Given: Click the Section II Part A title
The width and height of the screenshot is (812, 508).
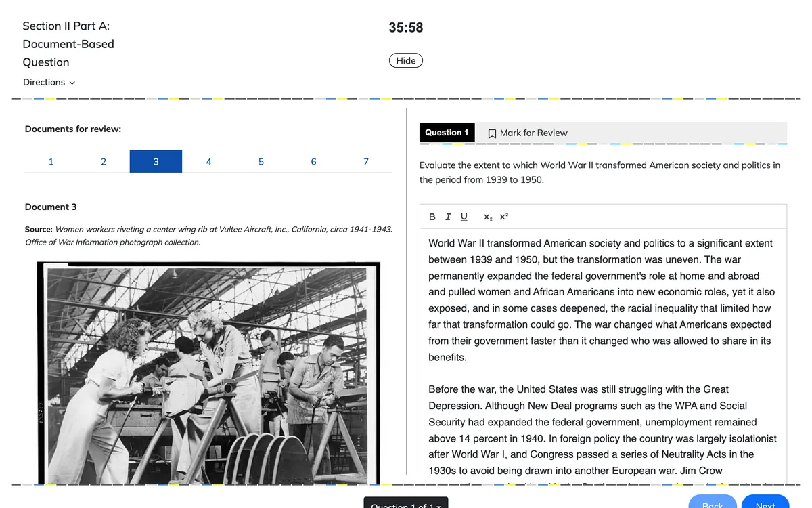Looking at the screenshot, I should 68,44.
